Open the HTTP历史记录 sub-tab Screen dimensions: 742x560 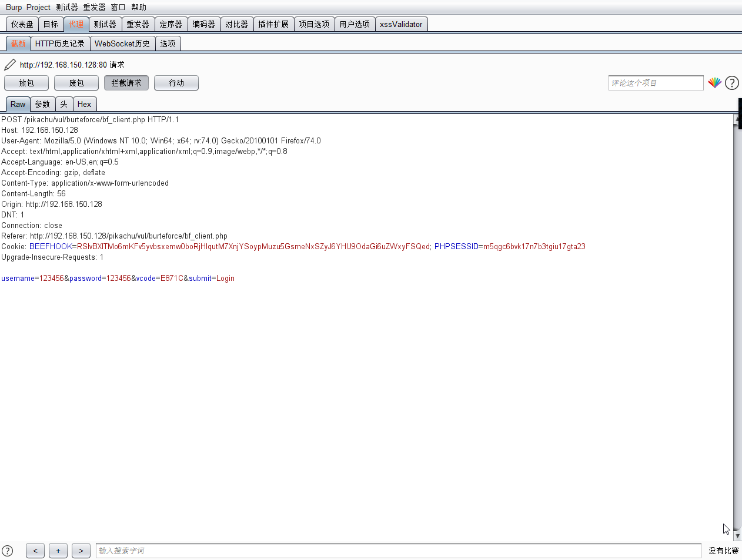[60, 43]
